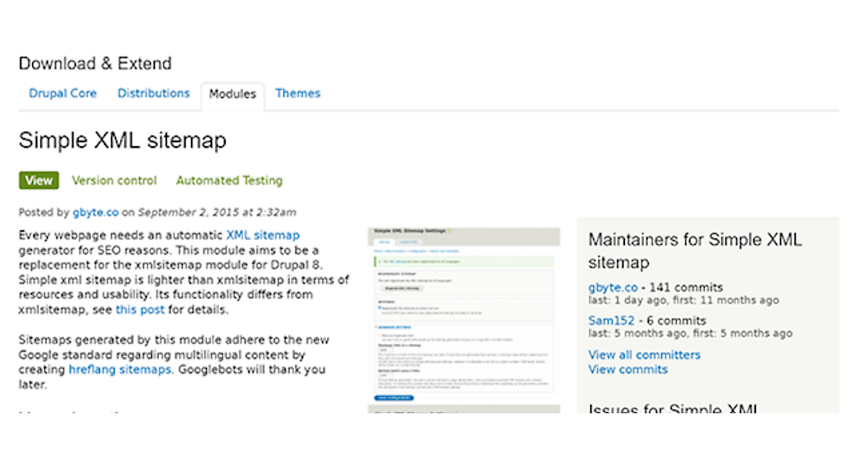Visit the gbyte.co author link in the Posted by line

click(x=95, y=212)
